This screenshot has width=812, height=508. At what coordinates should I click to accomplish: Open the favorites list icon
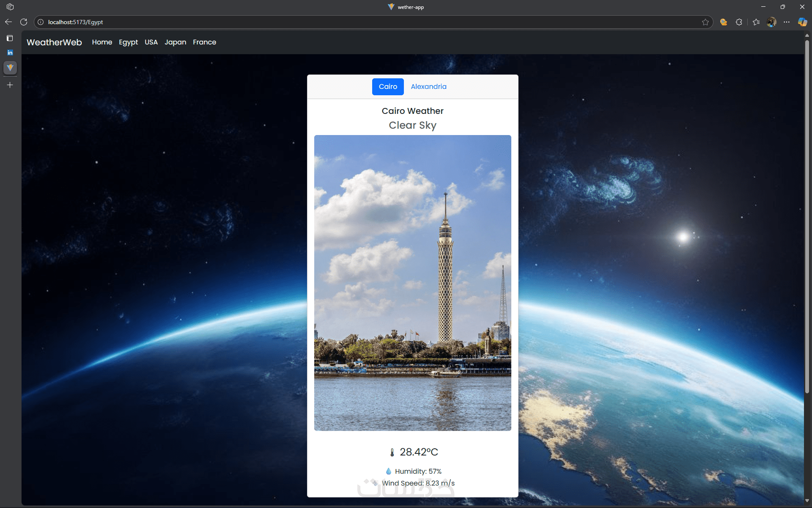pyautogui.click(x=756, y=22)
